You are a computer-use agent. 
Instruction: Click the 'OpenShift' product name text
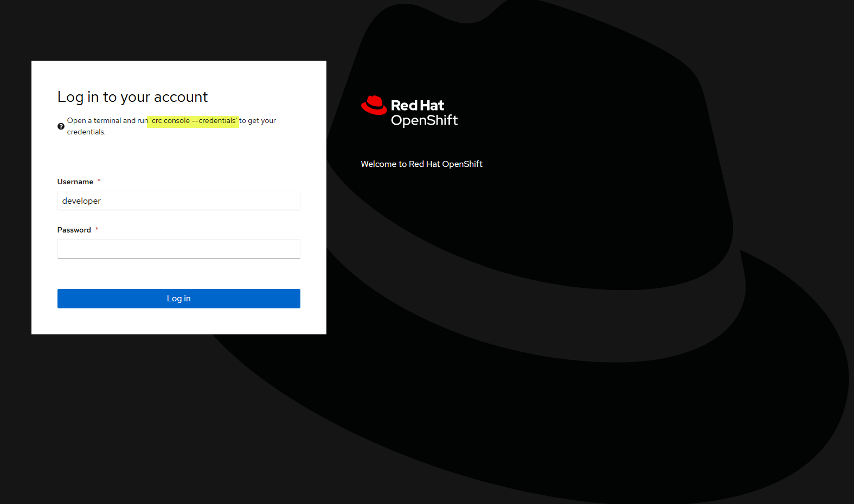(425, 120)
